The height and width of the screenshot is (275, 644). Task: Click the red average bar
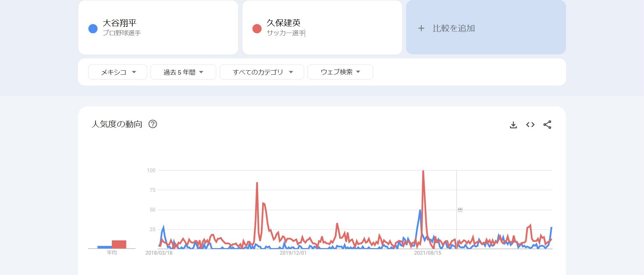click(119, 244)
